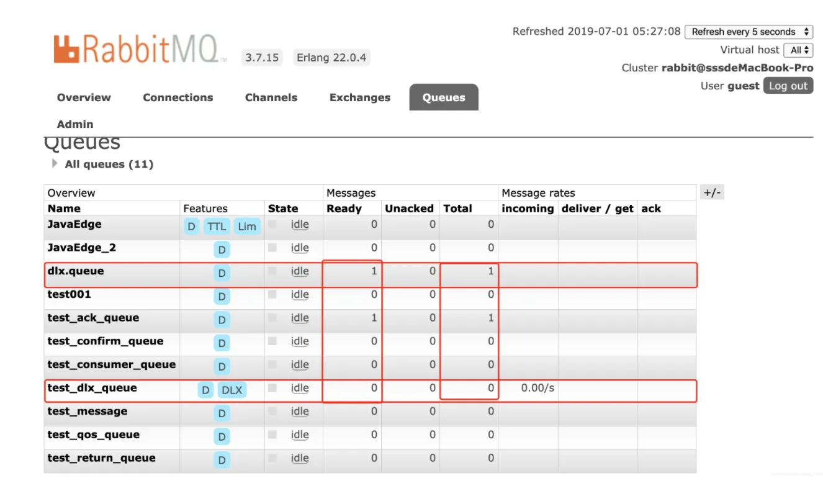Click the state indicator square for test_ack_queue
Image resolution: width=823 pixels, height=504 pixels.
pos(272,317)
